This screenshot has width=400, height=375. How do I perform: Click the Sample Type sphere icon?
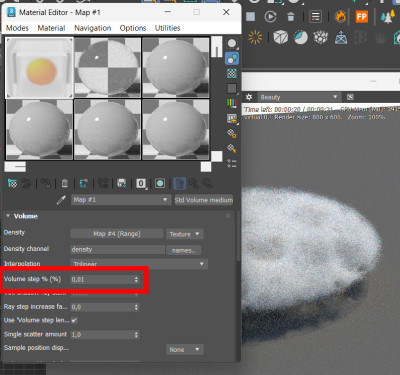[x=232, y=43]
